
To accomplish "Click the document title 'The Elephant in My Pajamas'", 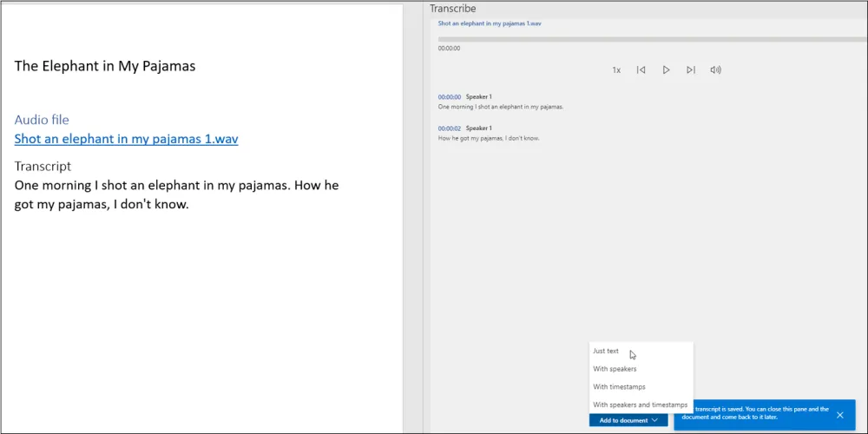I will (x=105, y=66).
